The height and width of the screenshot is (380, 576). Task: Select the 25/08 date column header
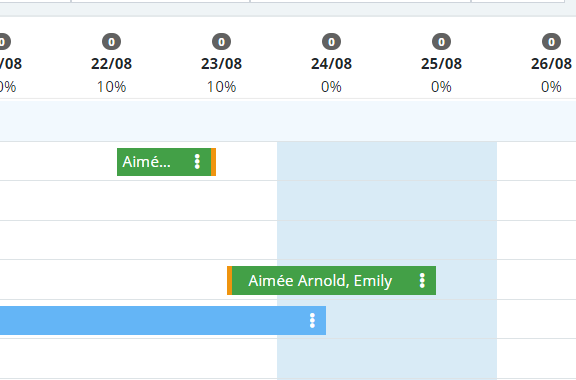coord(442,64)
